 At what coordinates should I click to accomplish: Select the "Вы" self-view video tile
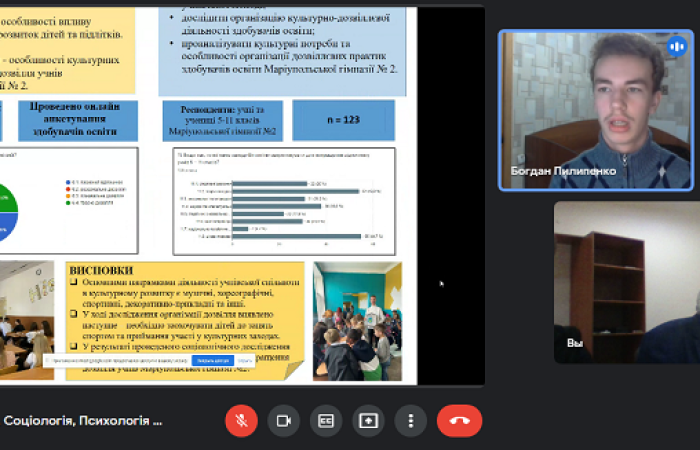tap(626, 282)
